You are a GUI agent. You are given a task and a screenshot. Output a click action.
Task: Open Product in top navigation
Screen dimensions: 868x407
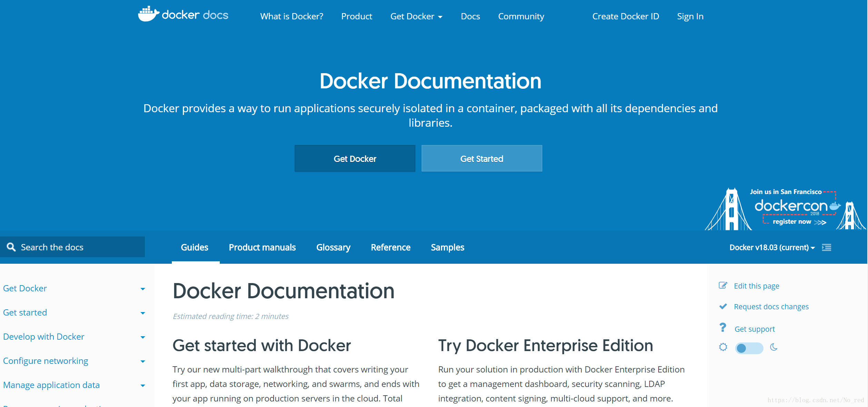[357, 16]
